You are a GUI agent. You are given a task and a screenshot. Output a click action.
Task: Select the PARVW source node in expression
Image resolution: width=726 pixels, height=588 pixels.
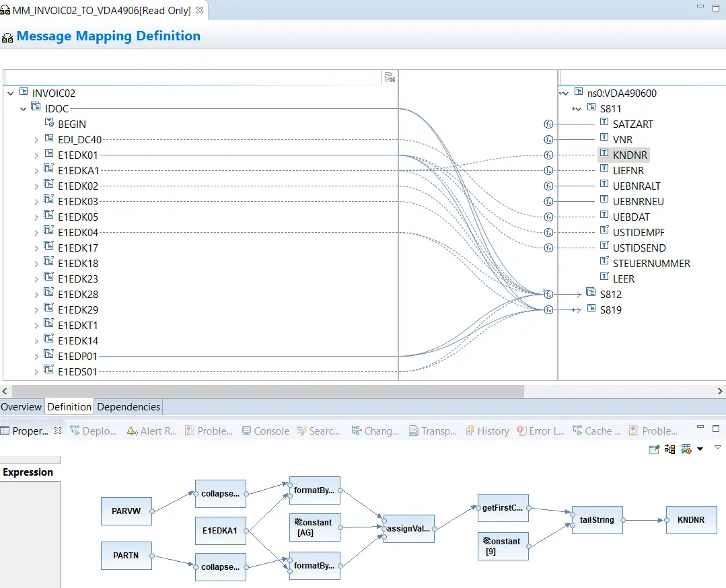tap(126, 511)
